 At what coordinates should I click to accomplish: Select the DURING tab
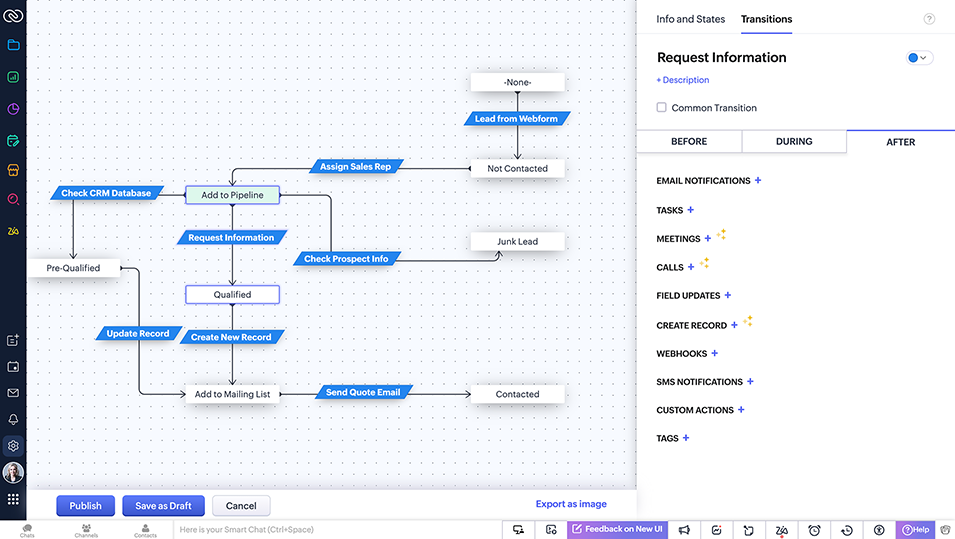point(794,142)
